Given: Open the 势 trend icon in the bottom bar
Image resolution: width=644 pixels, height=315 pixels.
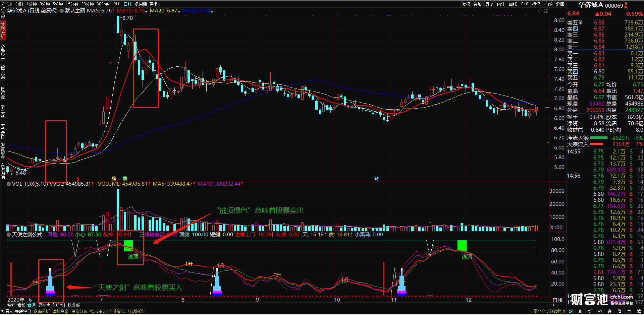Looking at the screenshot, I should point(600,311).
